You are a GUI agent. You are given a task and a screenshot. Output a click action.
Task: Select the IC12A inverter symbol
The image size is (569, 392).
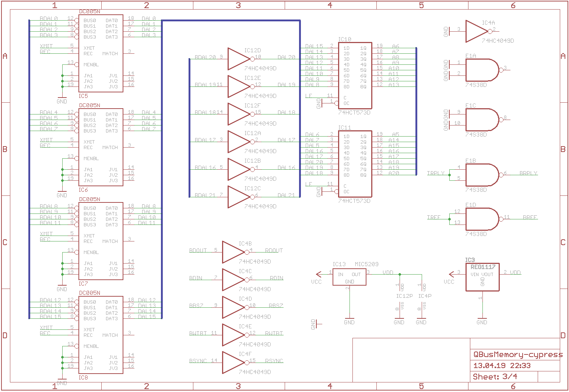coord(241,142)
